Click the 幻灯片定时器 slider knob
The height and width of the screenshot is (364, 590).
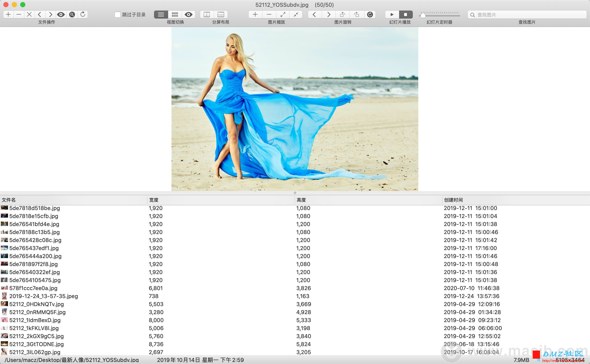(x=423, y=15)
